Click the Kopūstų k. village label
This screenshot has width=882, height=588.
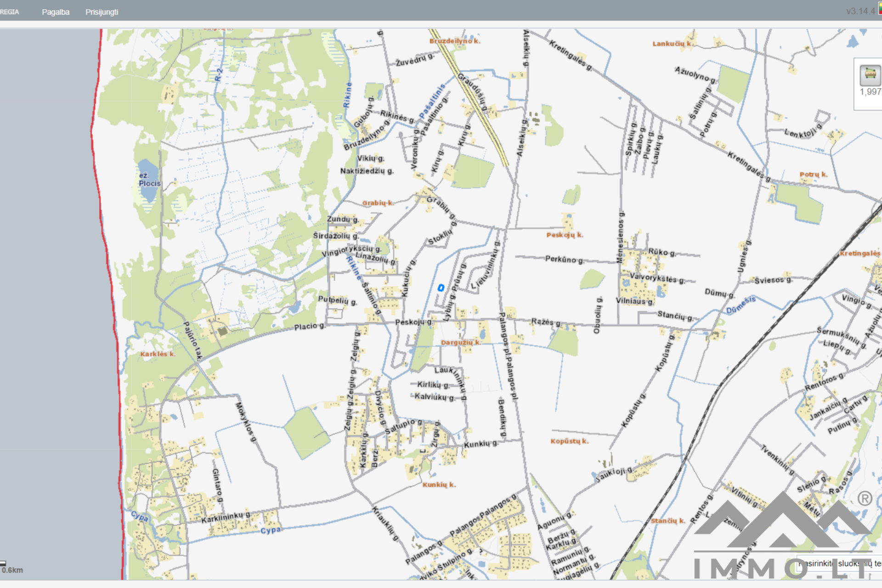(570, 441)
